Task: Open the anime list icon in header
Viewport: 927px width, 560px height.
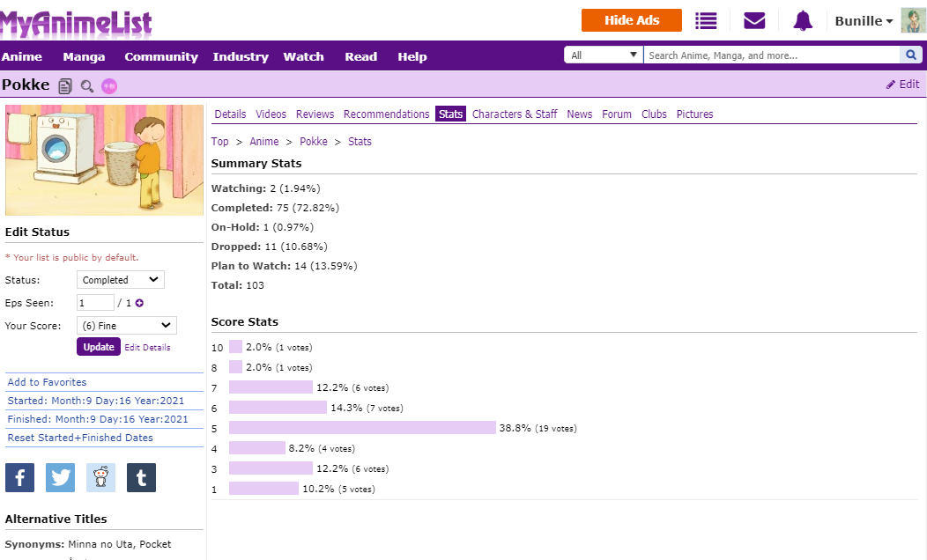Action: pos(706,20)
